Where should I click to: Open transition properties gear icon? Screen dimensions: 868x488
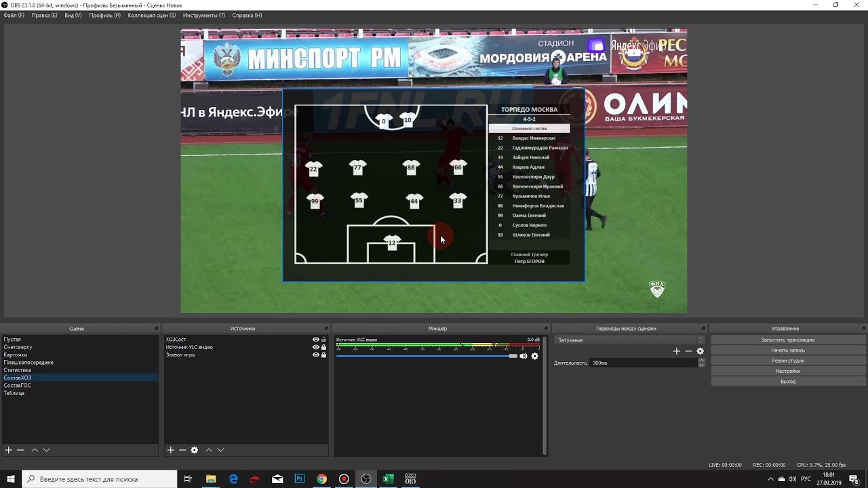(x=701, y=351)
